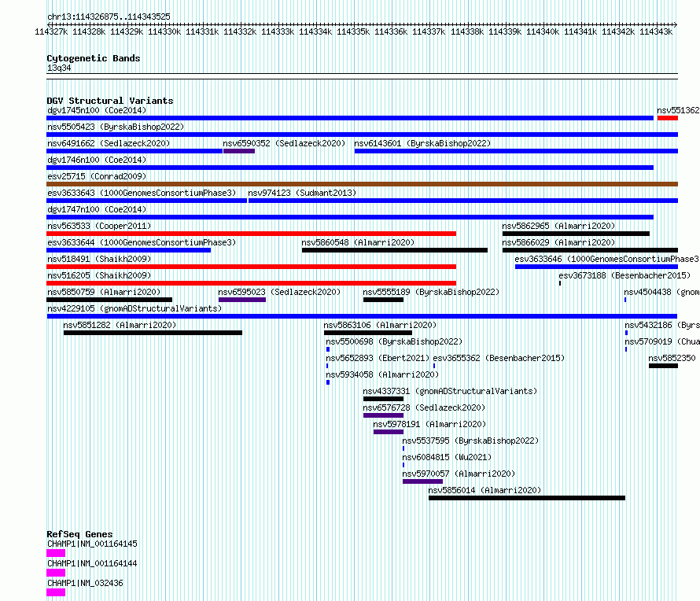This screenshot has width=700, height=601.
Task: Select the nsv5505423 (ByrskaBishop2022) variant label
Action: (x=116, y=127)
